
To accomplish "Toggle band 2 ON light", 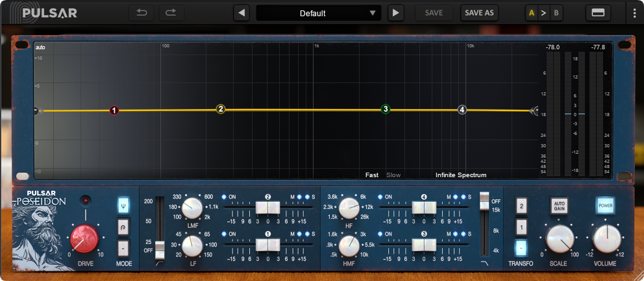I will point(224,197).
